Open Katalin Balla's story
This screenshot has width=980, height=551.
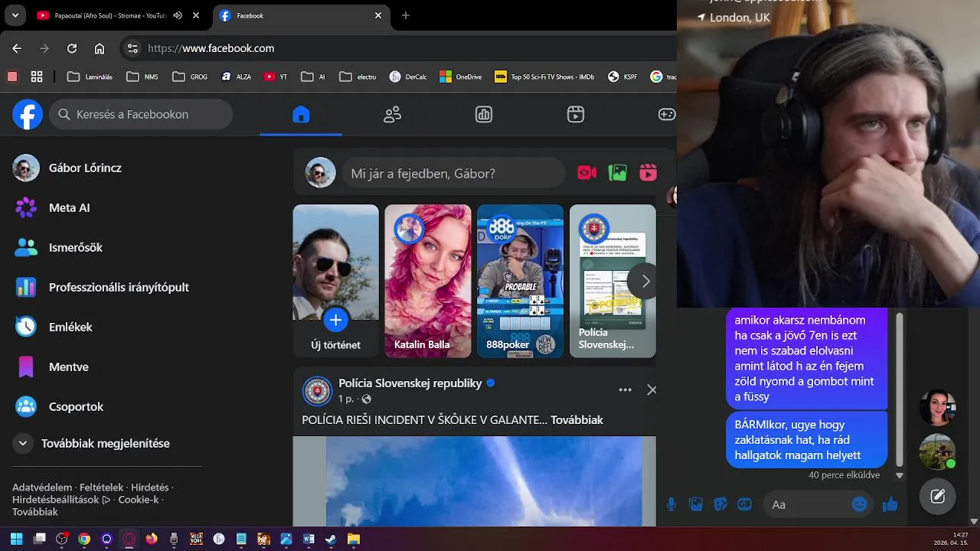pos(428,281)
